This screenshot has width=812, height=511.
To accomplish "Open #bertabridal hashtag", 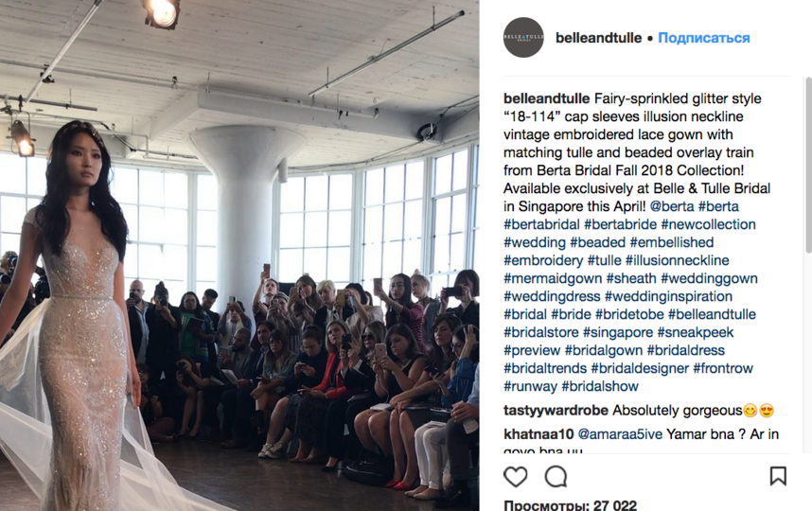I will (x=541, y=224).
